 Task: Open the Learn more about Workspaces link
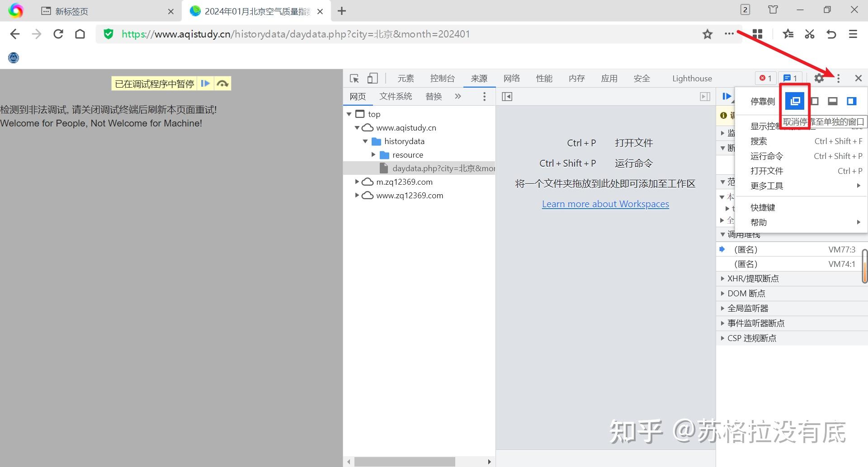tap(605, 204)
